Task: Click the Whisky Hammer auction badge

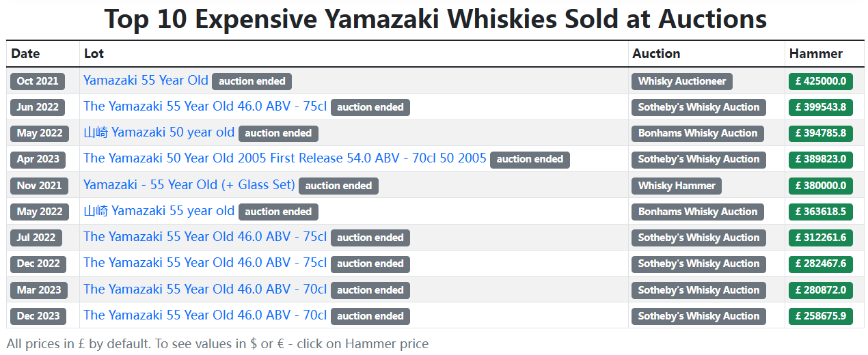Action: (x=676, y=186)
